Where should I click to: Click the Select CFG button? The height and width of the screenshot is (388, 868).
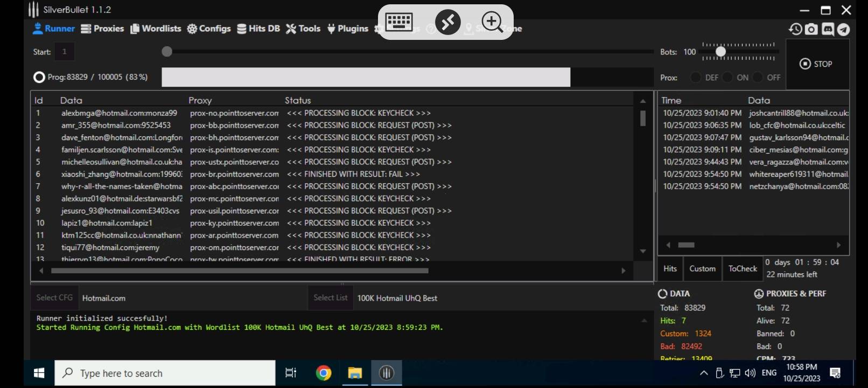coord(54,297)
